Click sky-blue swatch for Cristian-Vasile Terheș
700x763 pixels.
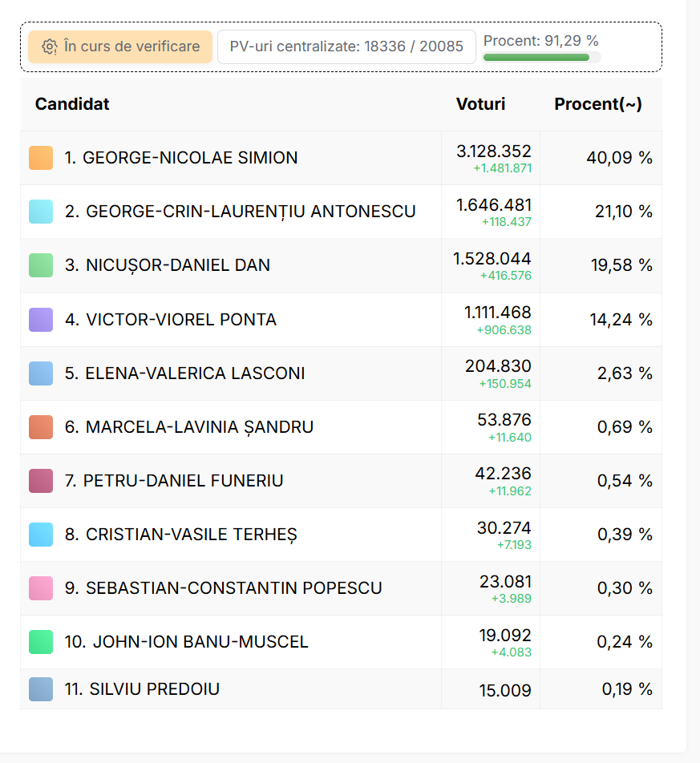coord(41,535)
